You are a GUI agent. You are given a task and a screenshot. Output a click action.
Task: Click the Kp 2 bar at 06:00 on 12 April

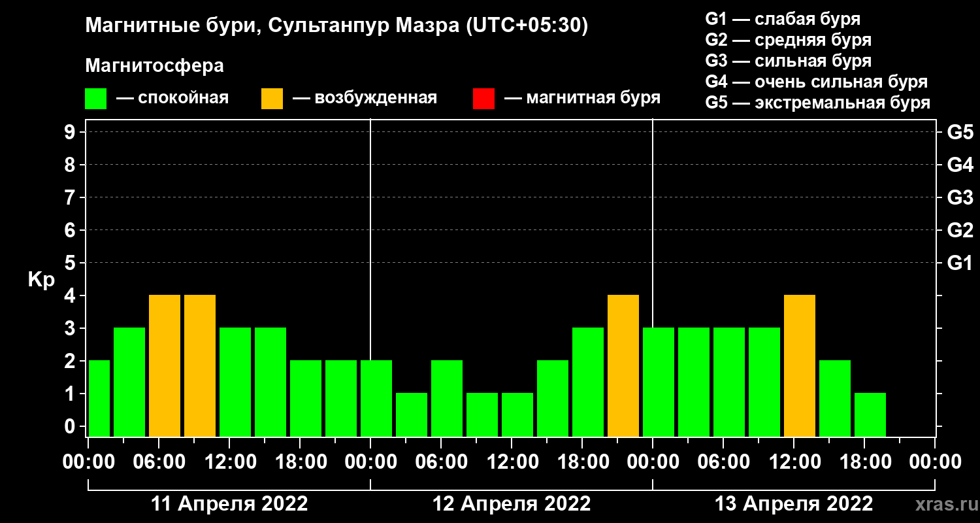(447, 399)
